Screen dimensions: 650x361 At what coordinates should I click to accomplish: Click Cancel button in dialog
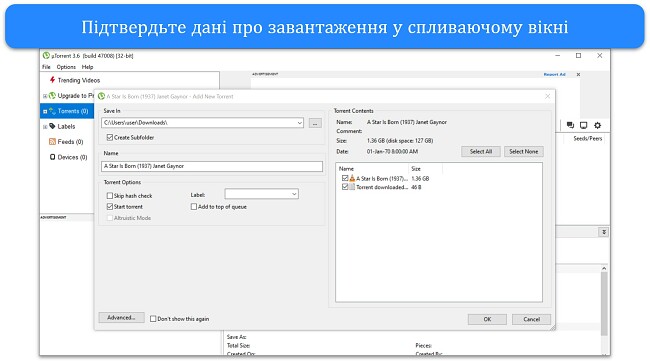[531, 319]
